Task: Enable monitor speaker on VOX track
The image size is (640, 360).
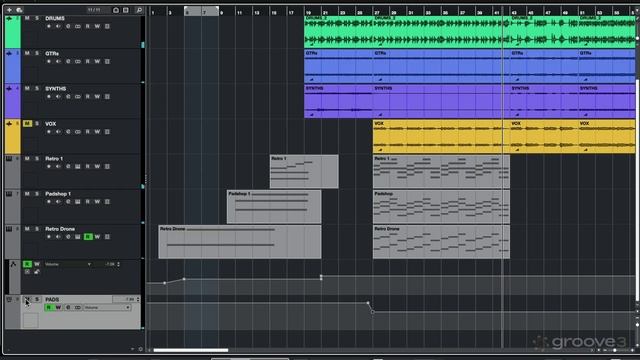Action: click(58, 132)
